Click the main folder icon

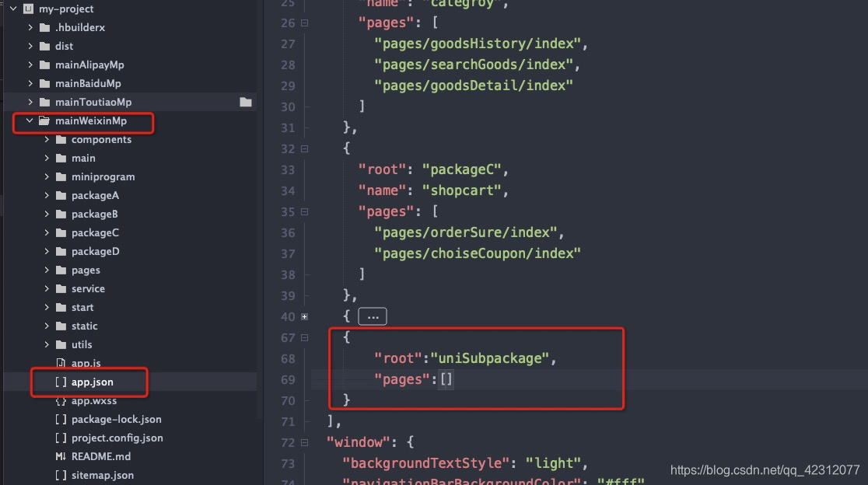61,158
